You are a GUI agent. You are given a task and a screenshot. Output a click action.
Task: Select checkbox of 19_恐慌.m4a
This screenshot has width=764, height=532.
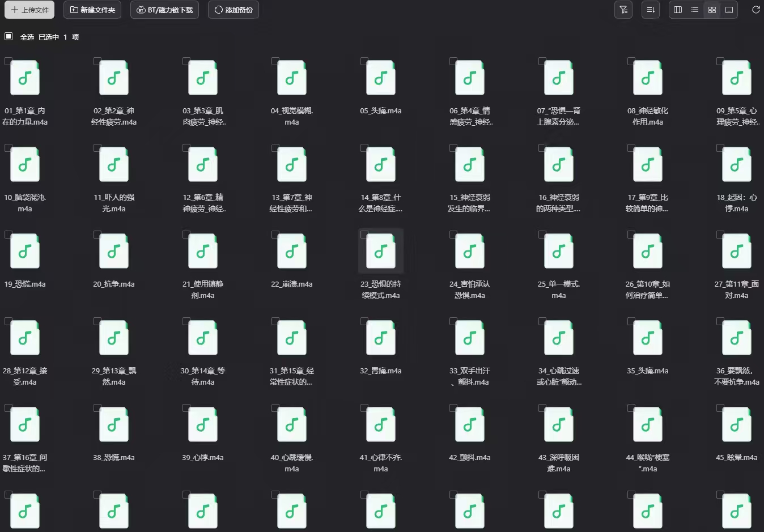(x=8, y=235)
